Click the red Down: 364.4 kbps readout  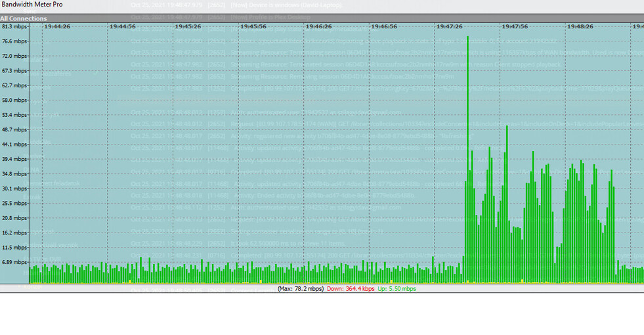pos(351,289)
